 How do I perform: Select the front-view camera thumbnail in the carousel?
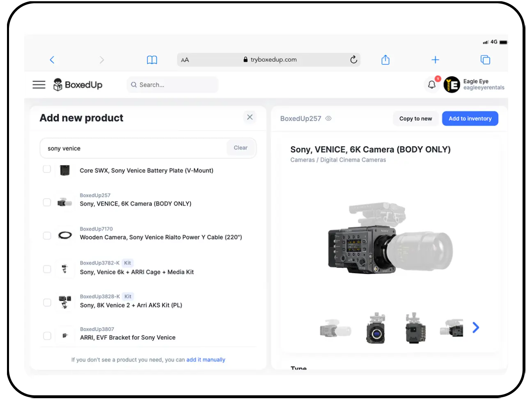376,328
